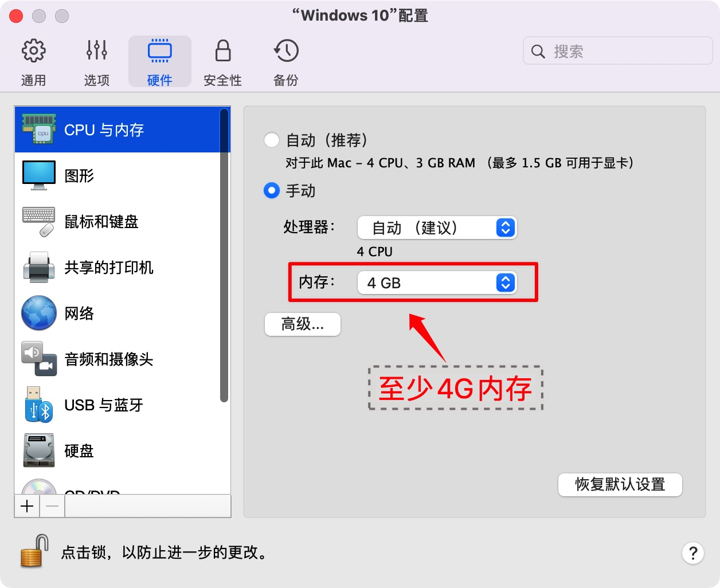Click the minus button to remove hardware
This screenshot has width=720, height=588.
pyautogui.click(x=52, y=506)
